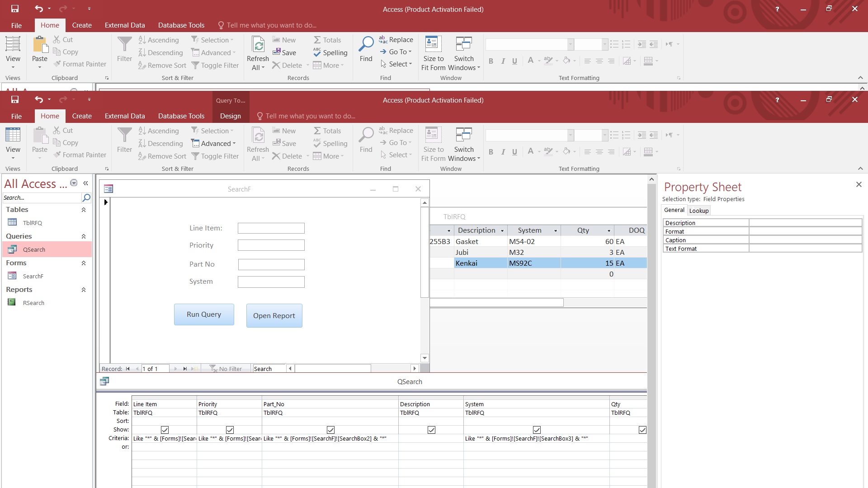Open Go To dropdown in upper ribbon
The width and height of the screenshot is (868, 488).
pyautogui.click(x=396, y=52)
